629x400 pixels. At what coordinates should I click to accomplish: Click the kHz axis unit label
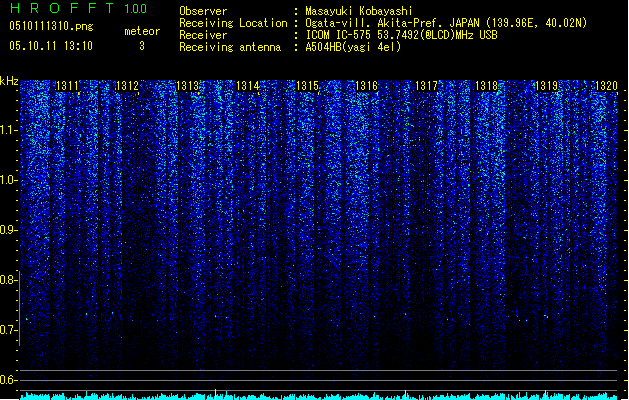[9, 81]
